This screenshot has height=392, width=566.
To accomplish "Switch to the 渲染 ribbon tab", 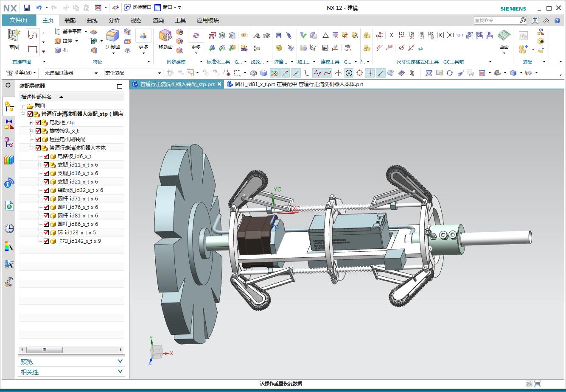I will tap(158, 20).
